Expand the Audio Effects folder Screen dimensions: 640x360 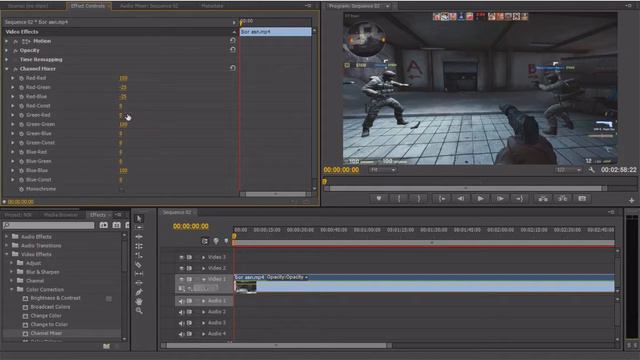coord(6,236)
